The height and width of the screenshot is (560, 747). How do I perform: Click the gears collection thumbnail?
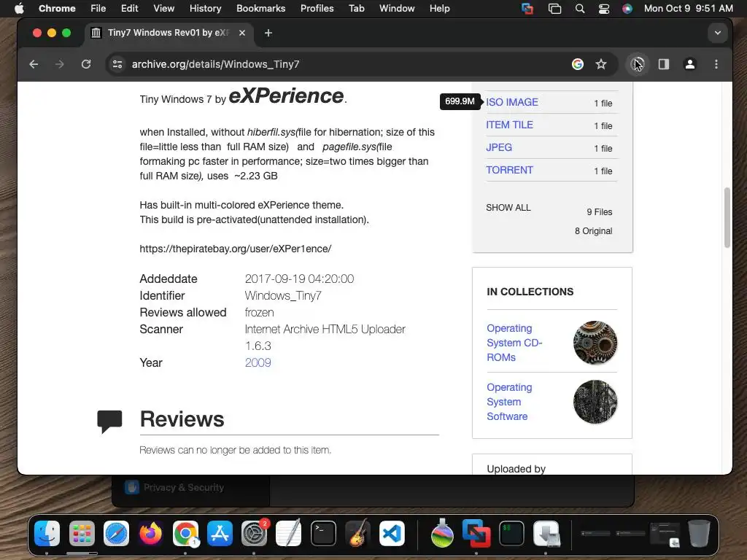click(x=595, y=343)
